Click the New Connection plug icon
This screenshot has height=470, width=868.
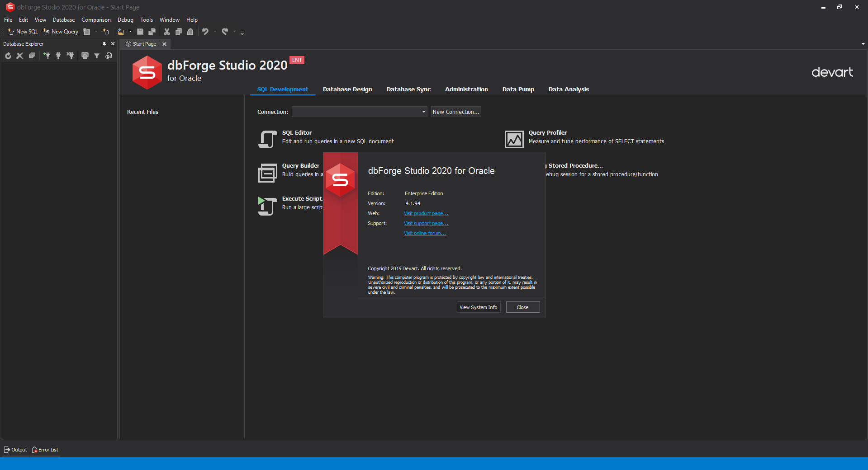[47, 56]
